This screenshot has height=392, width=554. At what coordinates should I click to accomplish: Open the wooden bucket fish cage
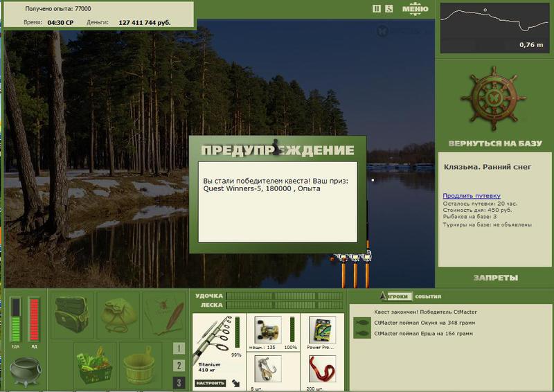click(141, 365)
